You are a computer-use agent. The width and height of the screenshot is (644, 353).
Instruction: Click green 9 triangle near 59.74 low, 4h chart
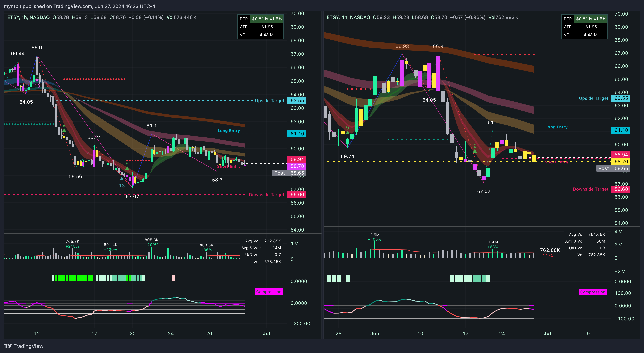click(348, 133)
